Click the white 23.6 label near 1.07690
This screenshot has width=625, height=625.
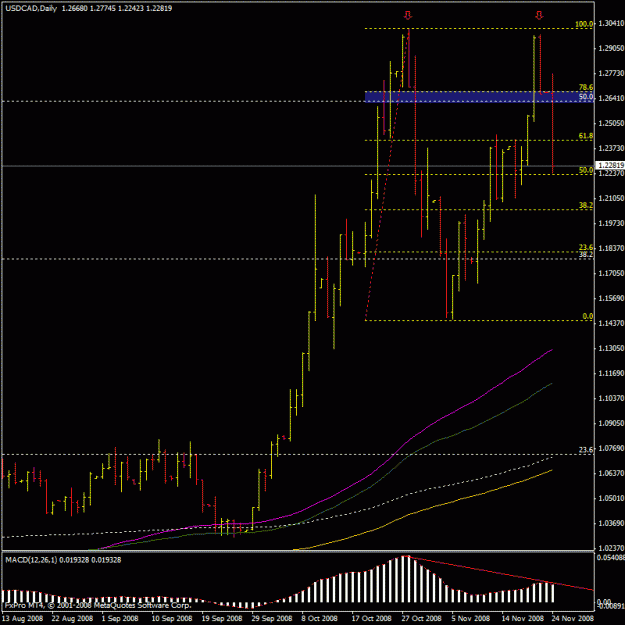pos(586,450)
